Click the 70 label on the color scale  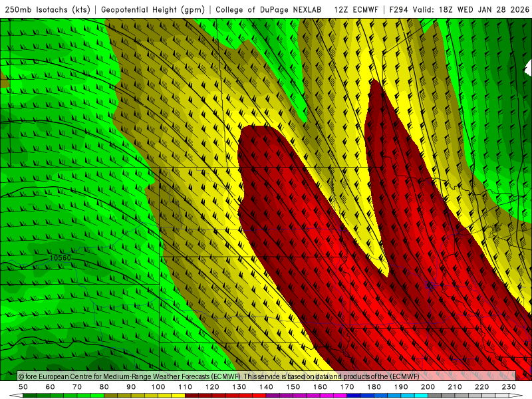[x=77, y=387]
